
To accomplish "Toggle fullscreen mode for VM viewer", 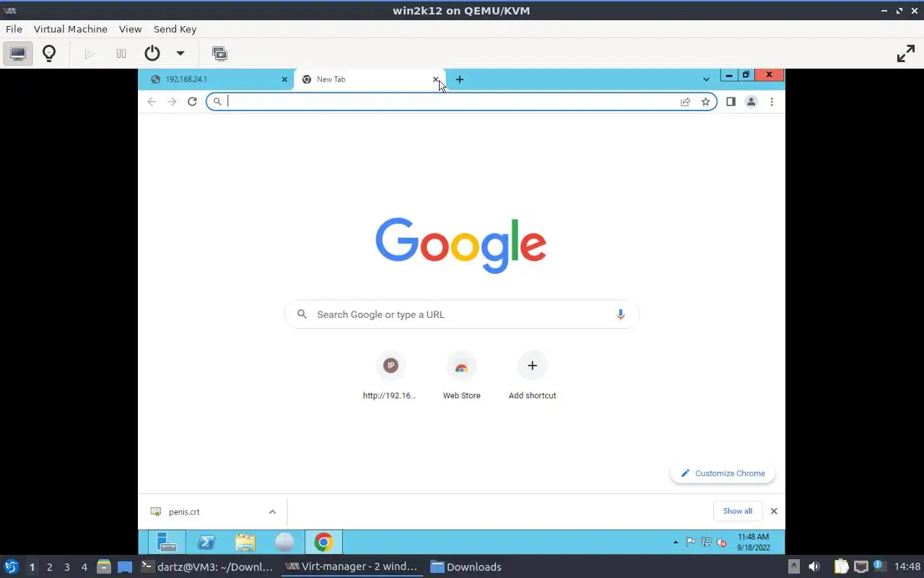I will 905,53.
